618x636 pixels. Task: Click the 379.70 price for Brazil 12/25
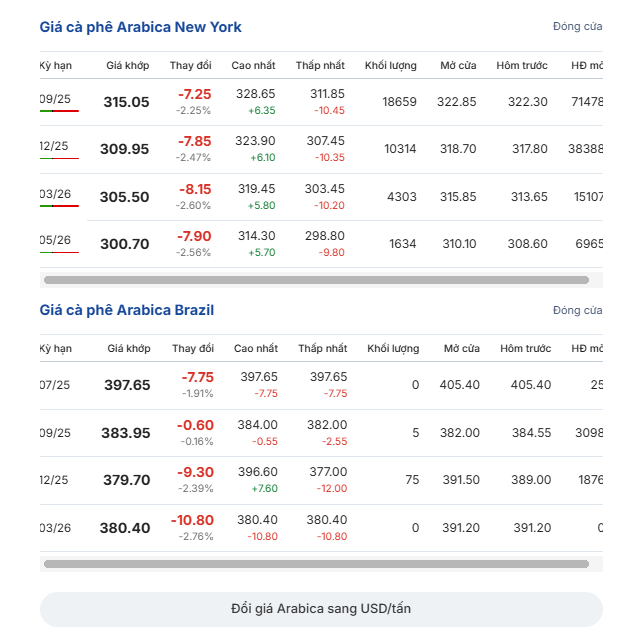pos(127,480)
